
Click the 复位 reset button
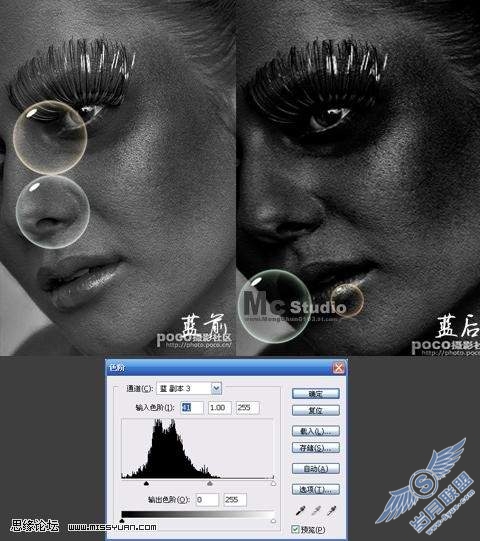[x=316, y=411]
